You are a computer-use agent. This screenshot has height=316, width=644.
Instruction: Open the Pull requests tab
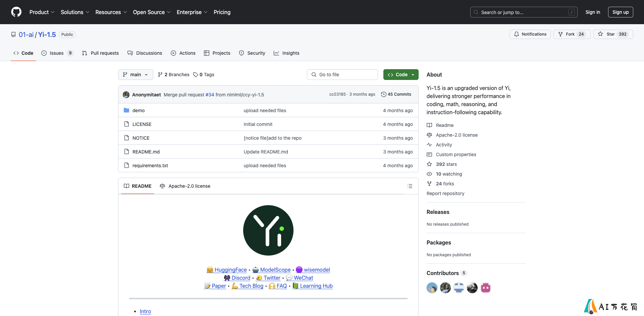(100, 53)
